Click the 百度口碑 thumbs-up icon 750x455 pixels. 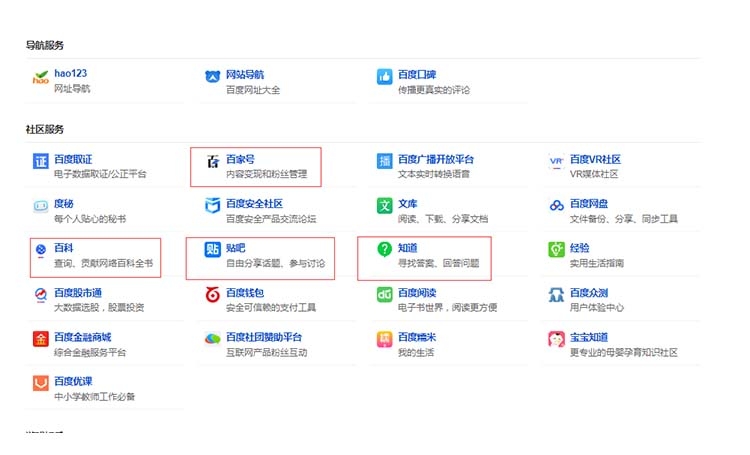[385, 77]
